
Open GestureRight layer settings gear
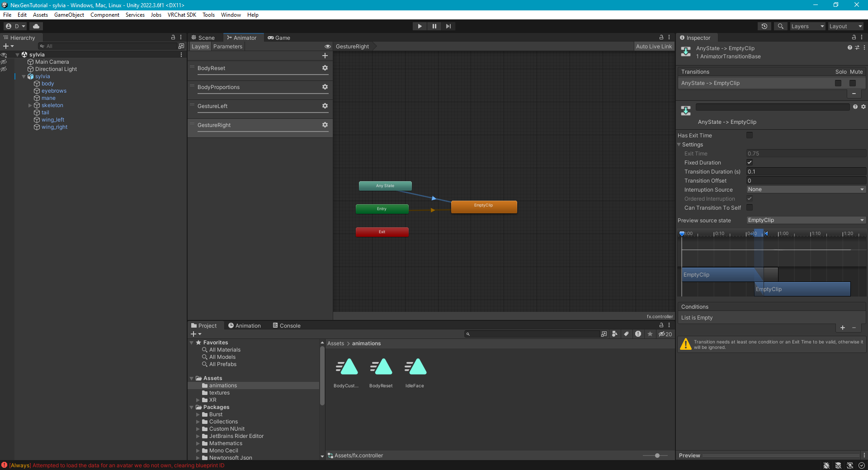click(x=325, y=125)
